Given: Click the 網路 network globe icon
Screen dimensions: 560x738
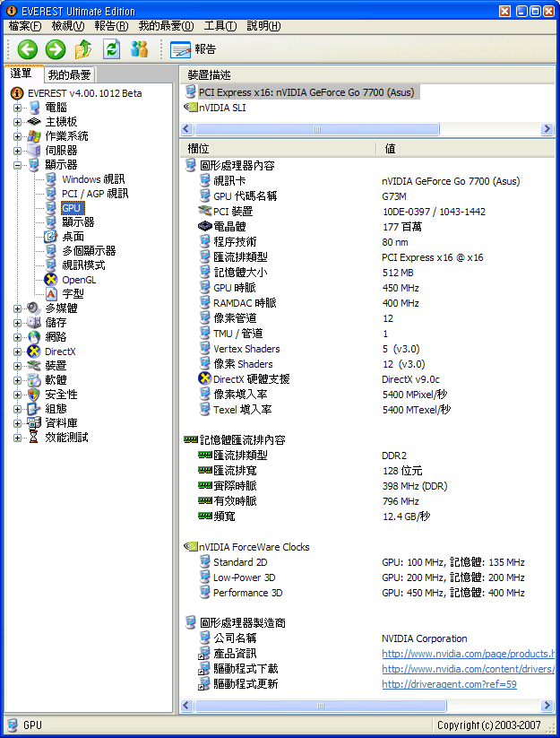Looking at the screenshot, I should tap(34, 337).
